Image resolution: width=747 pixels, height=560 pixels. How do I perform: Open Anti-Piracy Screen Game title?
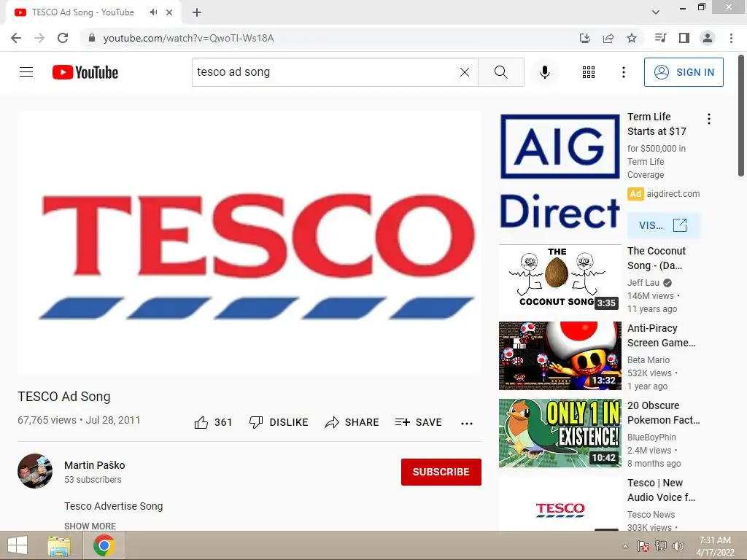tap(661, 335)
